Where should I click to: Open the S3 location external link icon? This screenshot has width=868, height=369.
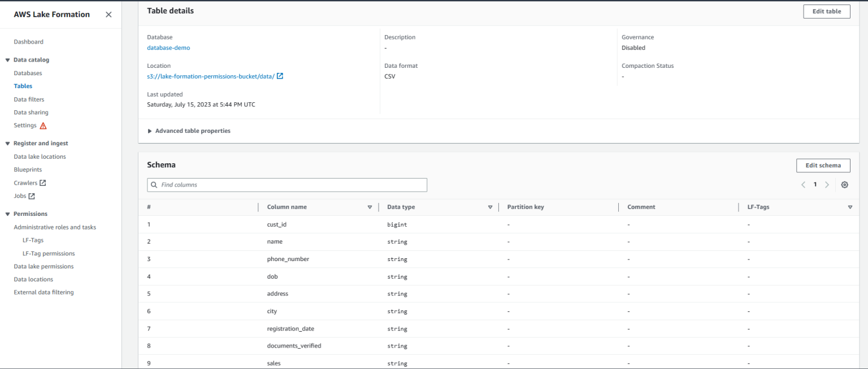280,76
